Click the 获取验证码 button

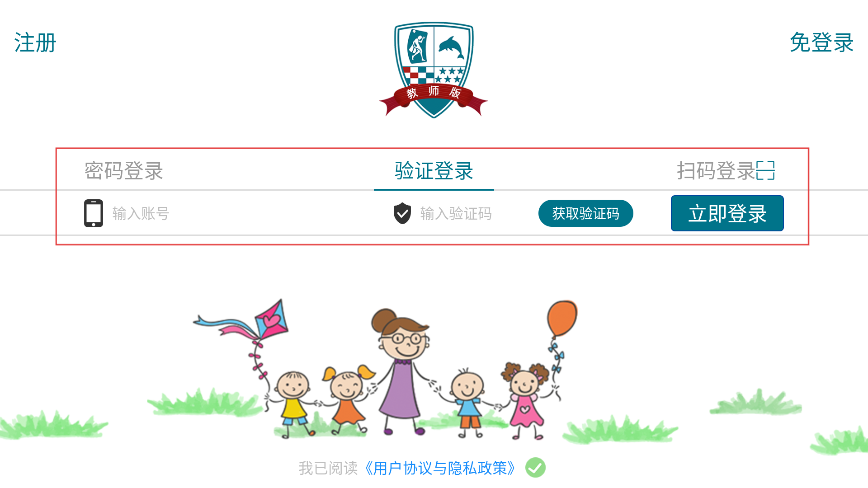[x=586, y=213]
